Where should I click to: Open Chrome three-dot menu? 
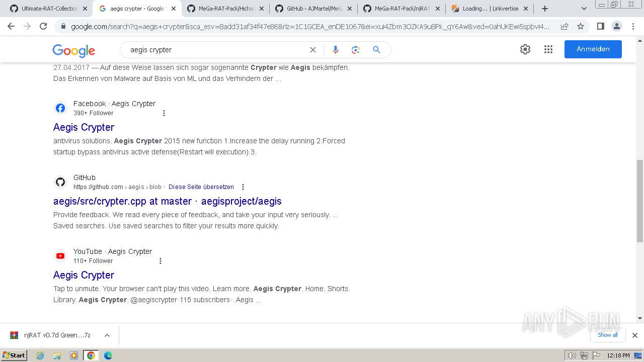click(x=633, y=26)
